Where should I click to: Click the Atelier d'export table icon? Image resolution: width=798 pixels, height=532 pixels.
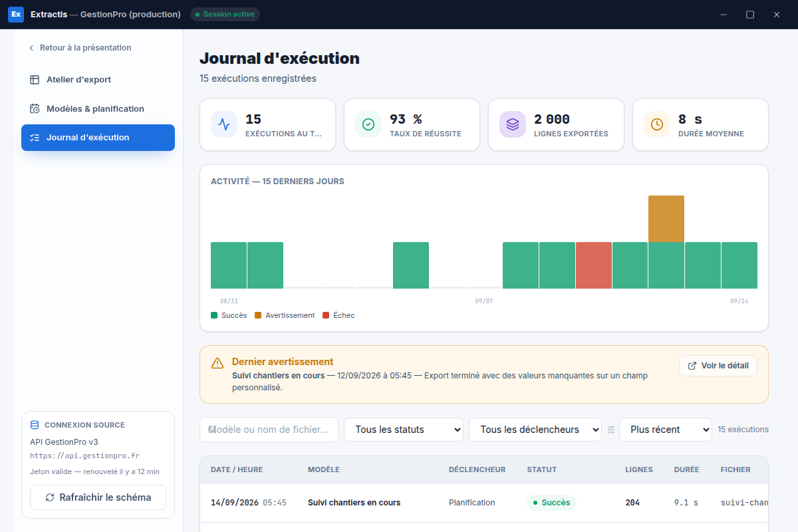pyautogui.click(x=35, y=80)
